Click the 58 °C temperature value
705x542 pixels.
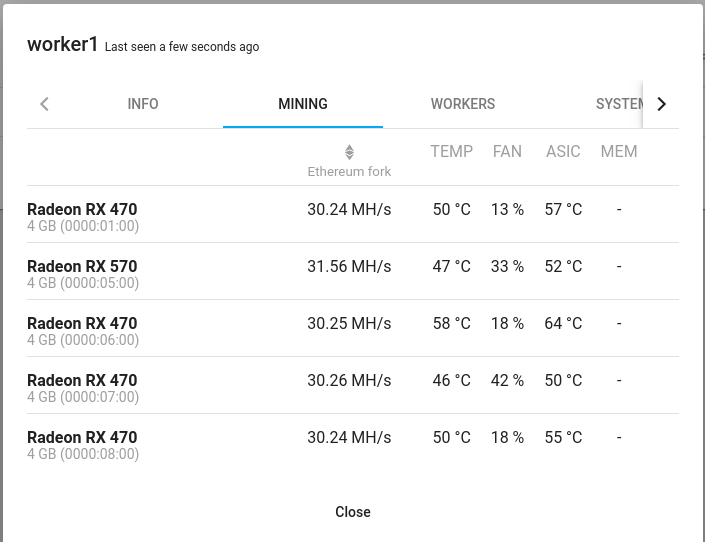[x=451, y=324]
